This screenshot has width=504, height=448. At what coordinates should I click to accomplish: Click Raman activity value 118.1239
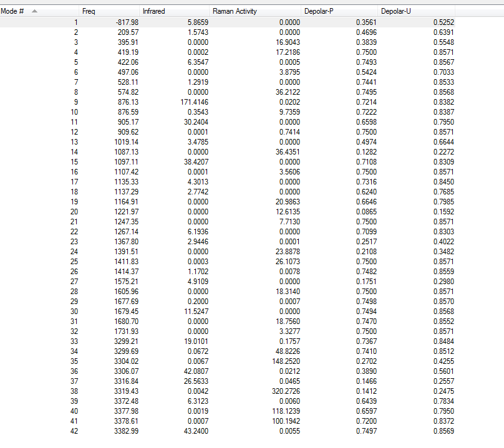pyautogui.click(x=286, y=411)
